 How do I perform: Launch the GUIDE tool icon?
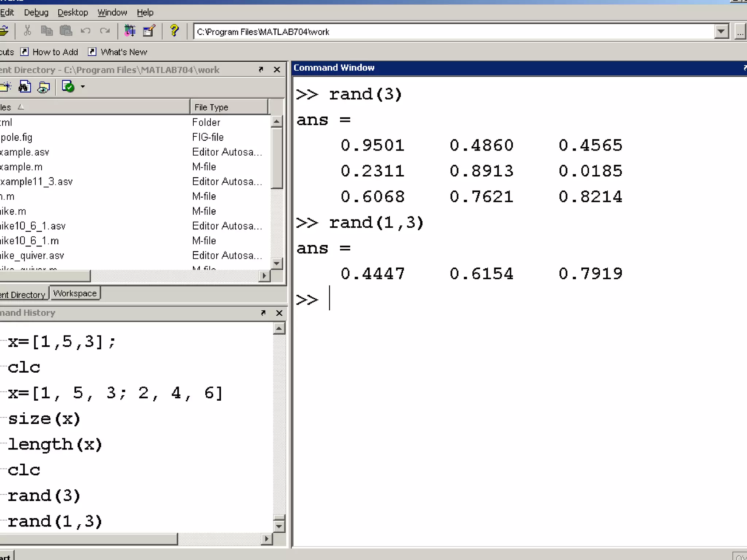(149, 31)
